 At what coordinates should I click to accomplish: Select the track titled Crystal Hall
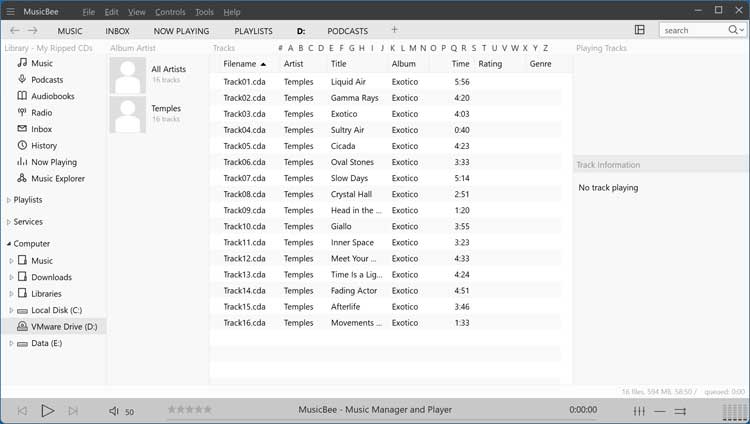click(x=351, y=194)
